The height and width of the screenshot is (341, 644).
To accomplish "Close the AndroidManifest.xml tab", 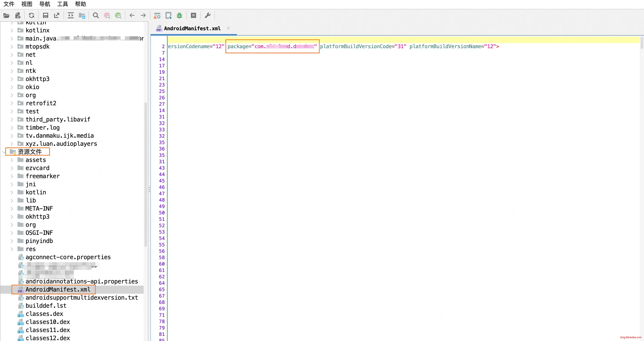I will (228, 28).
